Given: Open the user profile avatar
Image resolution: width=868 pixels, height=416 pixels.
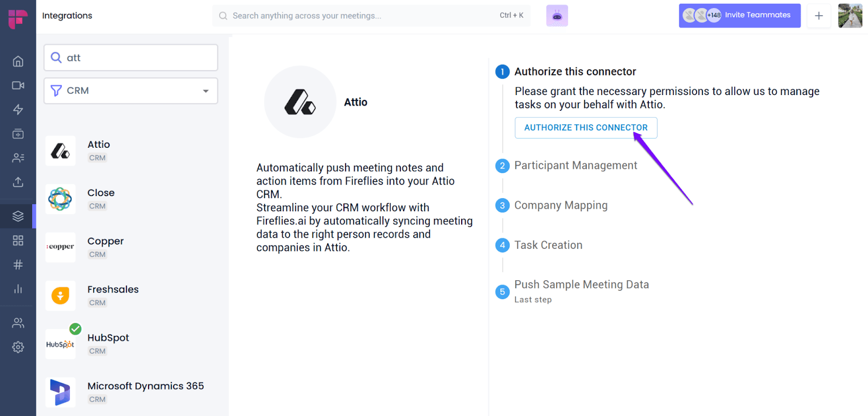Looking at the screenshot, I should pyautogui.click(x=850, y=16).
